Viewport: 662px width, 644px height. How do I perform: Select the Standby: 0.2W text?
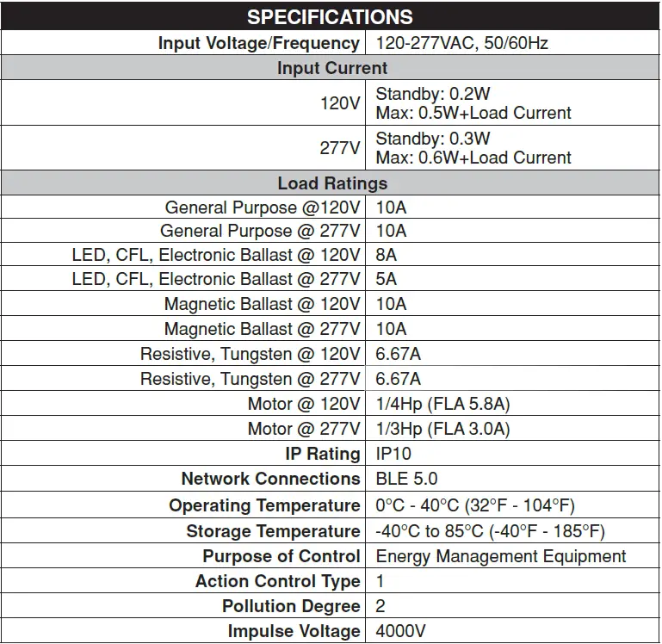(432, 94)
